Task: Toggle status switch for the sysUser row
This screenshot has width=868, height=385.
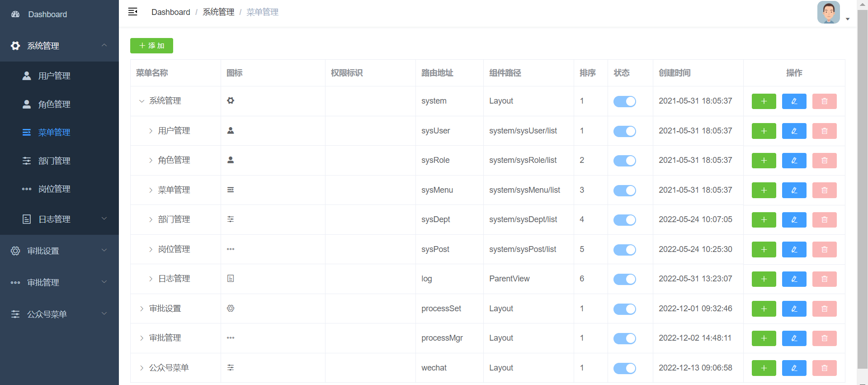Action: tap(625, 131)
